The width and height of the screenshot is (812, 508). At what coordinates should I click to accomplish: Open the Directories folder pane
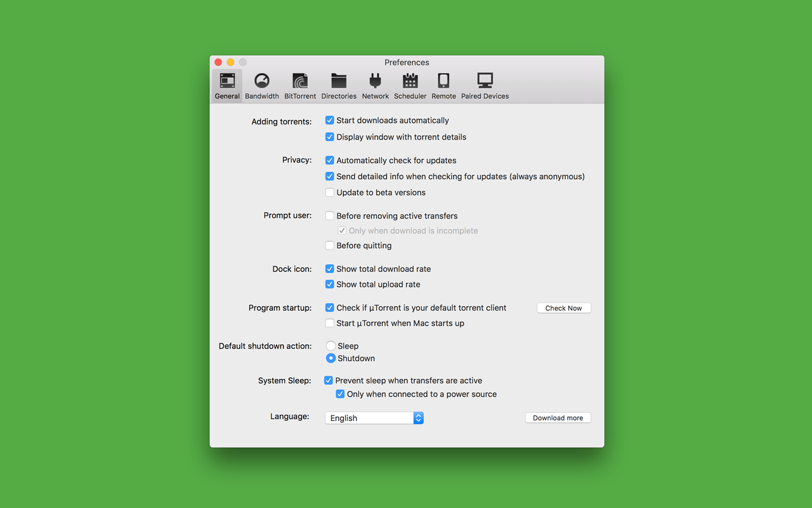coord(339,86)
